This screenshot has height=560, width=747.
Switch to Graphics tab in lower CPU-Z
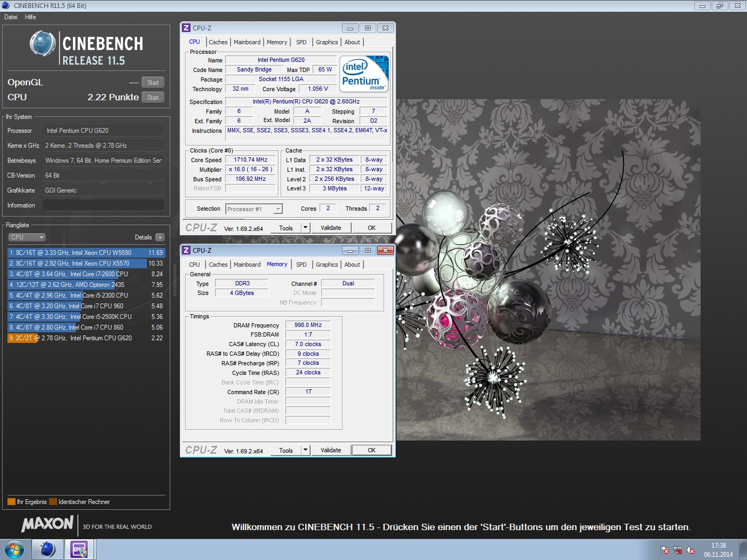point(327,265)
